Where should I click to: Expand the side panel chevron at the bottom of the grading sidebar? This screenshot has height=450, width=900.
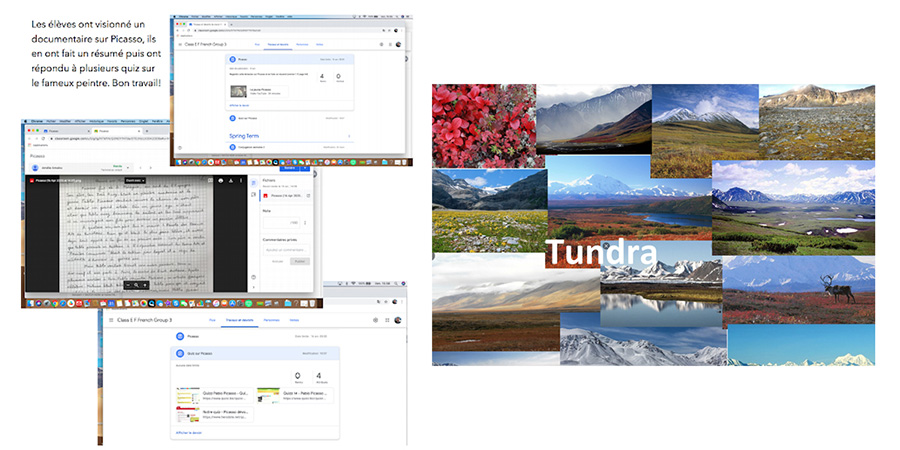pos(254,286)
